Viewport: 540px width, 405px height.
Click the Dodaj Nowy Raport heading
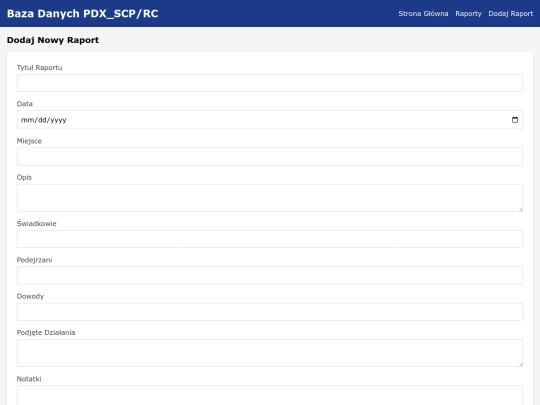tap(53, 40)
